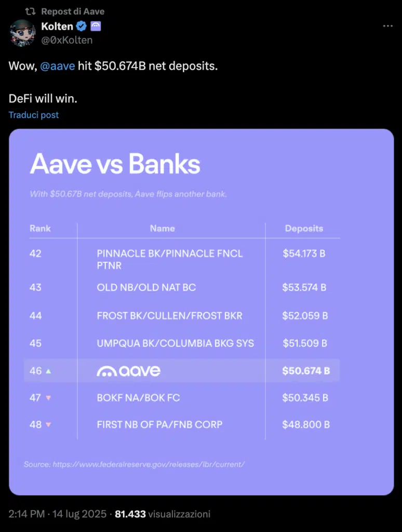Click "Traduci post" to translate
This screenshot has height=532, width=402.
(x=34, y=115)
